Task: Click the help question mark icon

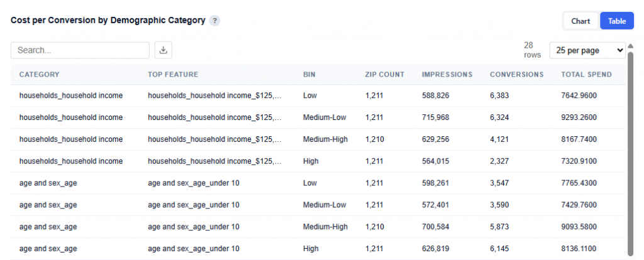Action: pos(215,21)
